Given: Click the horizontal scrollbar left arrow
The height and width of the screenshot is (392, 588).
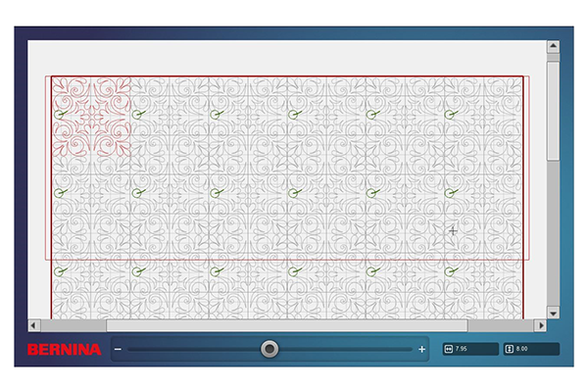Looking at the screenshot, I should (x=34, y=325).
